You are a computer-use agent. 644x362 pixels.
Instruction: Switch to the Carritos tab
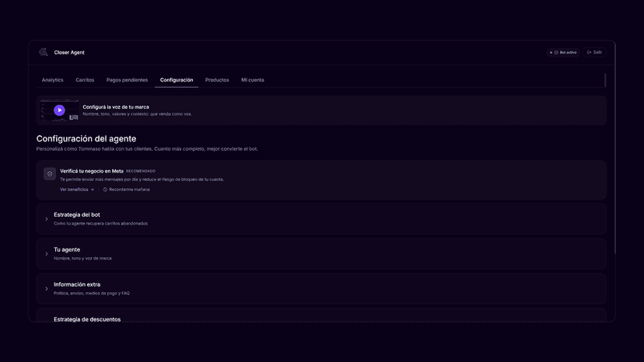[x=85, y=80]
